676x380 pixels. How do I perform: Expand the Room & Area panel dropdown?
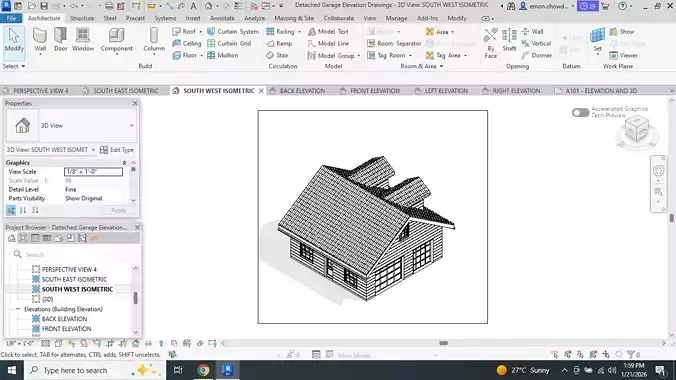(x=422, y=66)
